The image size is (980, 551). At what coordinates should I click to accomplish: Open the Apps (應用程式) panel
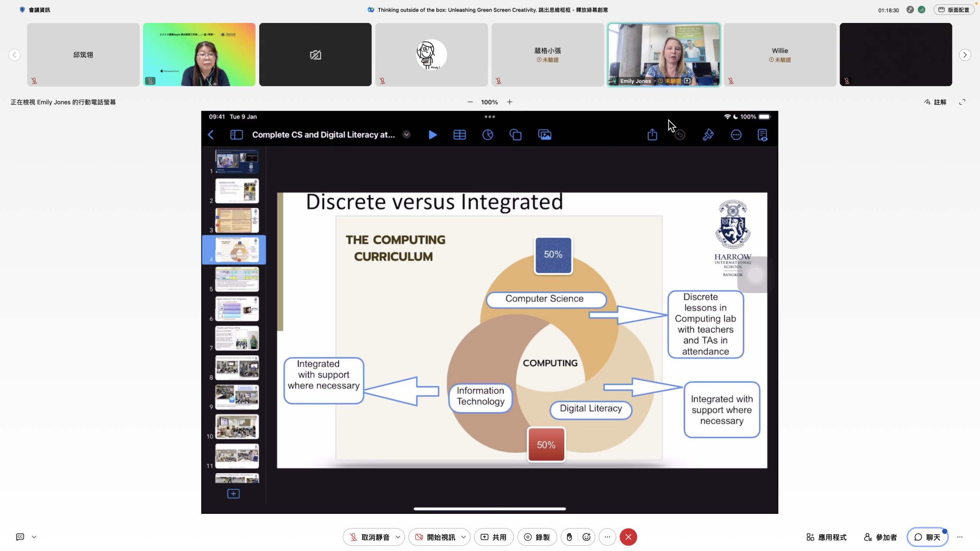coord(826,537)
